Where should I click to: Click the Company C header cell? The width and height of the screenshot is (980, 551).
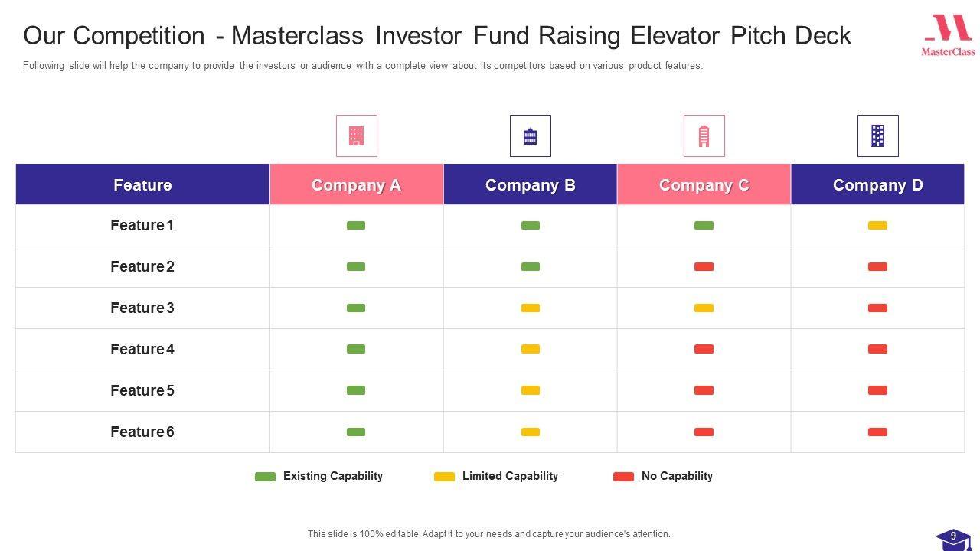pyautogui.click(x=704, y=184)
